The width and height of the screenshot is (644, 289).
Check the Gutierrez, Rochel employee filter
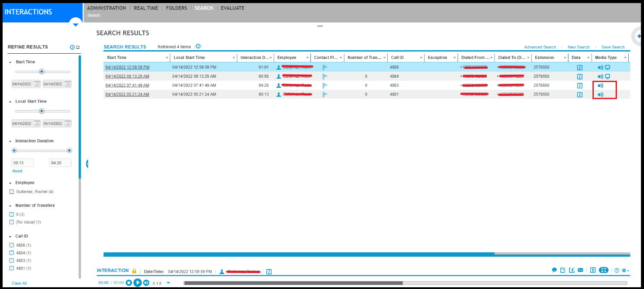click(12, 192)
